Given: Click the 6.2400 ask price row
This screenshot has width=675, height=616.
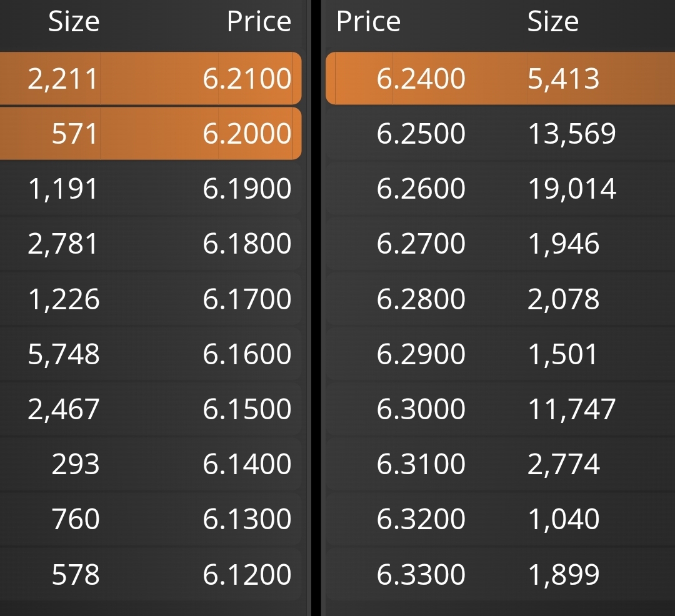Looking at the screenshot, I should (x=500, y=78).
